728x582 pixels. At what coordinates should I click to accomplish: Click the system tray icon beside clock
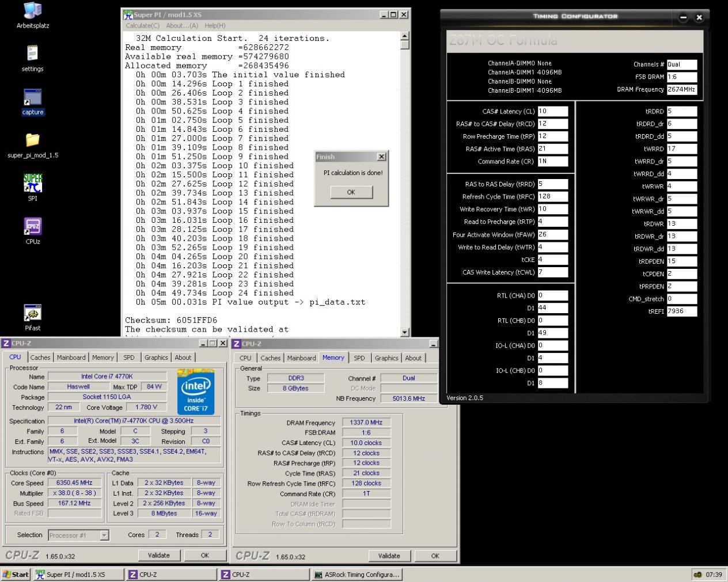pos(697,575)
